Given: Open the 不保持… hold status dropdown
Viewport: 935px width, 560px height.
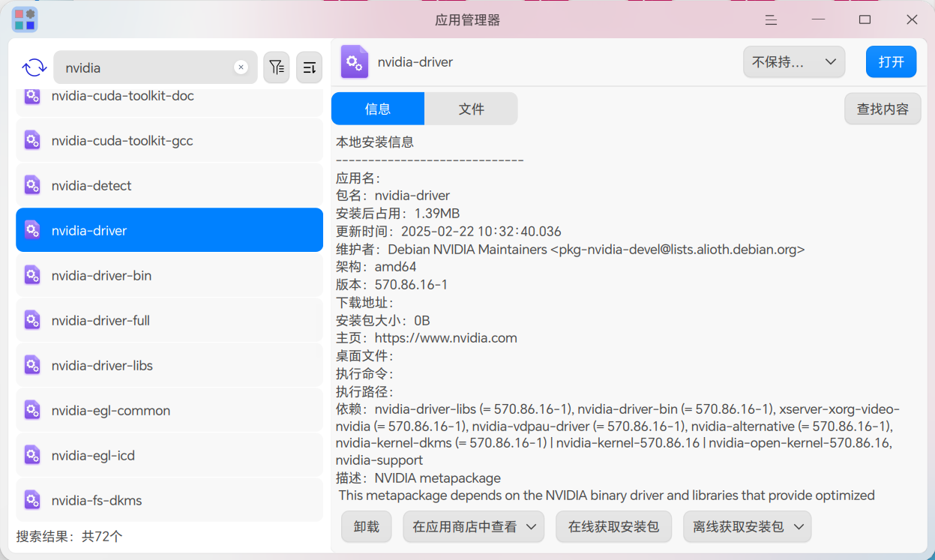Looking at the screenshot, I should (794, 62).
